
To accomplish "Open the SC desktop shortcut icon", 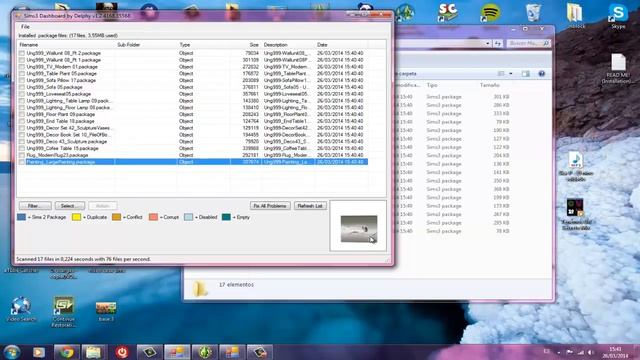I will point(447,12).
